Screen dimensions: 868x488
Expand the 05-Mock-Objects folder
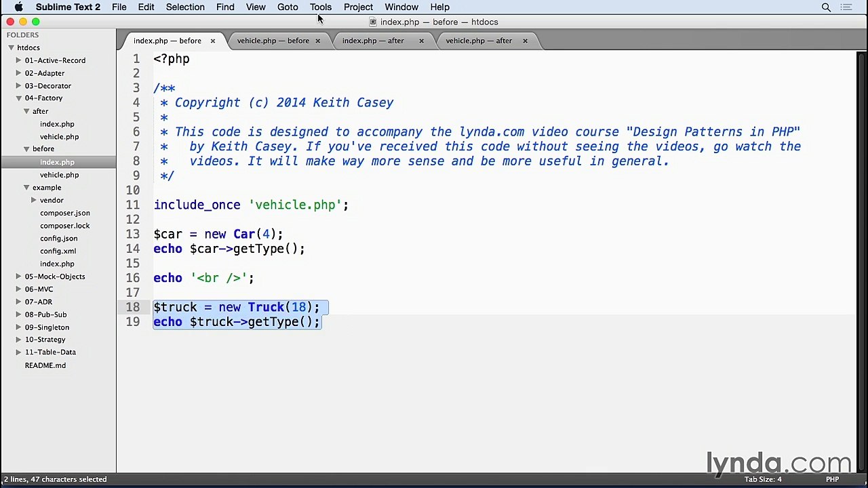(19, 277)
